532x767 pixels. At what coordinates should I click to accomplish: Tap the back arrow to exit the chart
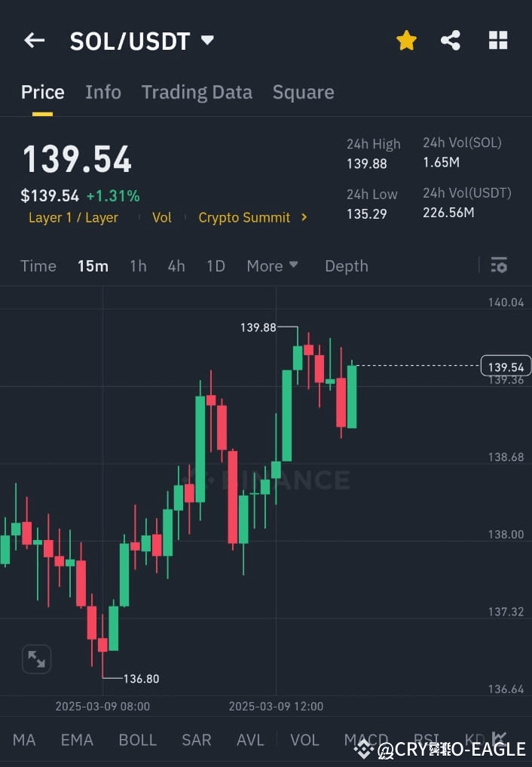click(x=34, y=40)
